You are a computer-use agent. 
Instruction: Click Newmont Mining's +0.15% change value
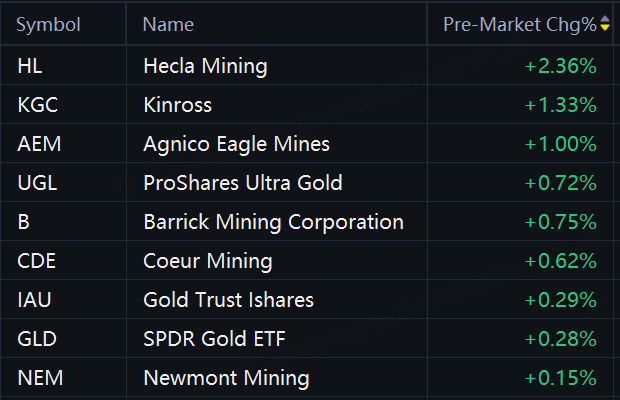point(560,378)
